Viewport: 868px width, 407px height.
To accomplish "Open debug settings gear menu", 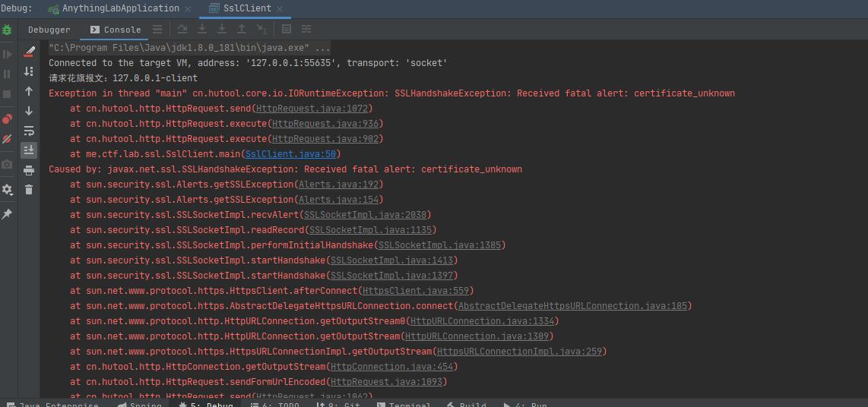I will (x=7, y=190).
